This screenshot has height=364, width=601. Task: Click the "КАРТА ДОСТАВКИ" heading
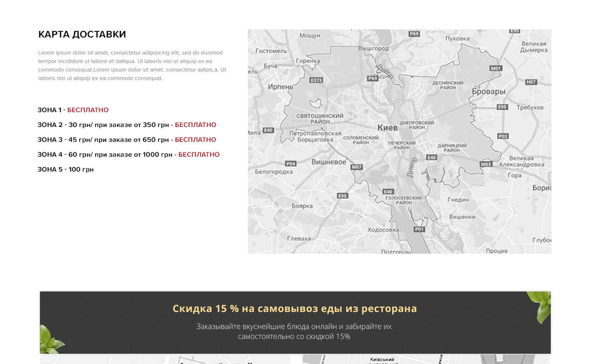[82, 34]
